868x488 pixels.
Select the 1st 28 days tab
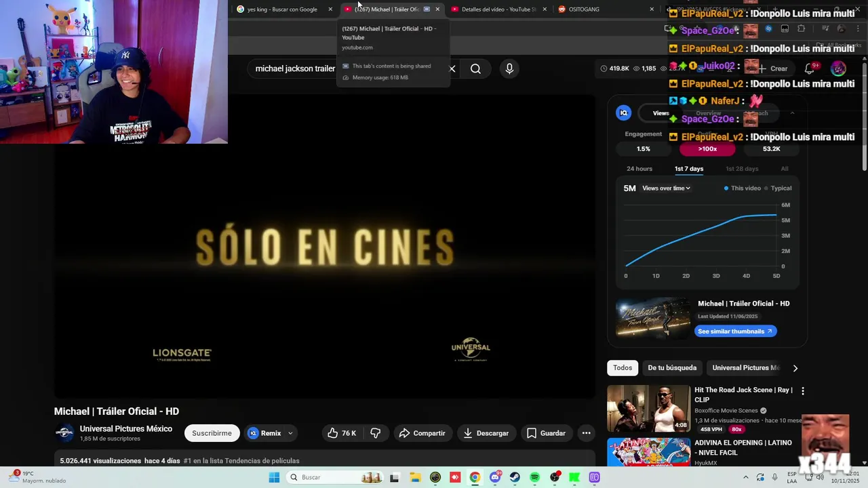coord(742,169)
